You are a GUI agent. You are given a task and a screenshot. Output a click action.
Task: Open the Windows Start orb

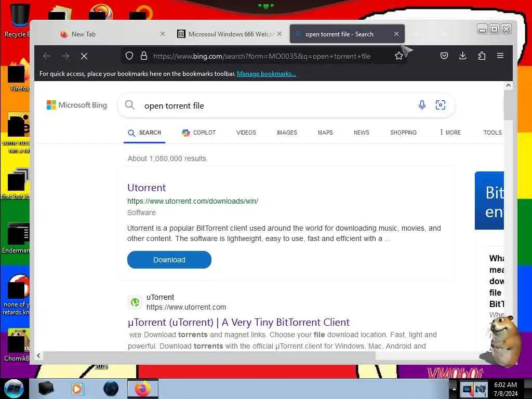point(14,389)
